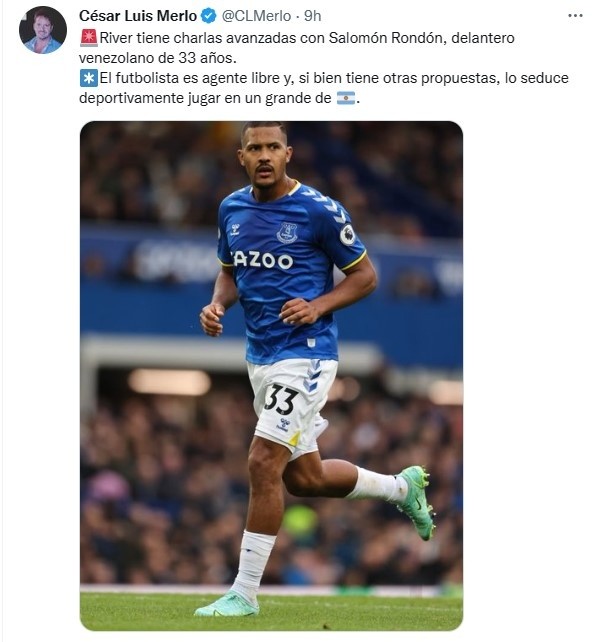This screenshot has width=592, height=642.
Task: Click the Cazoo sponsor logo on the shirt
Action: coord(262,260)
